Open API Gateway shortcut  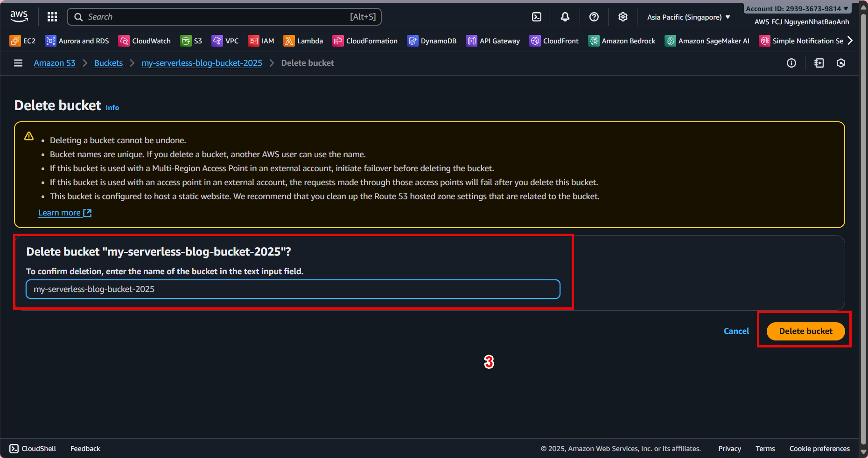tap(493, 41)
